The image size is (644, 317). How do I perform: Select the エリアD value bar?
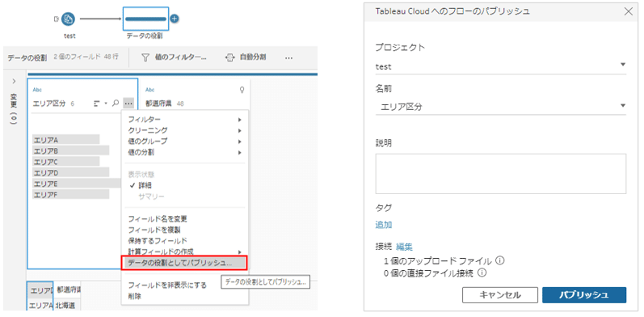point(70,172)
